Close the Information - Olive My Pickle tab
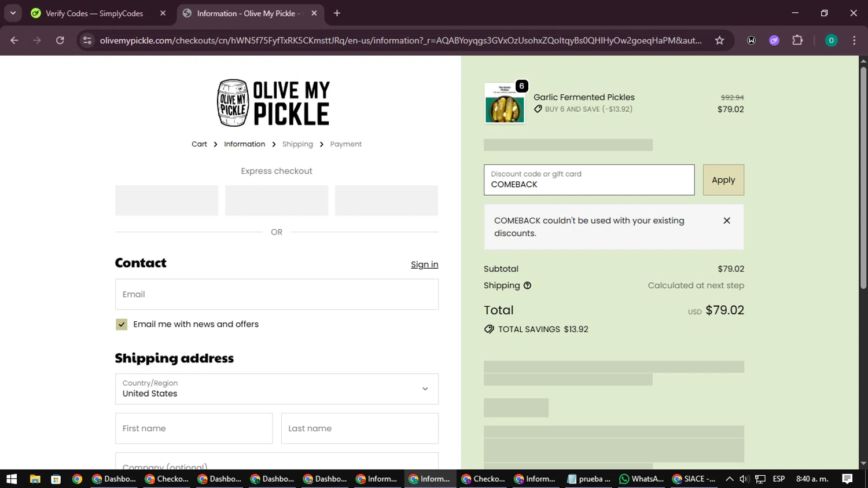The image size is (868, 488). pyautogui.click(x=314, y=13)
